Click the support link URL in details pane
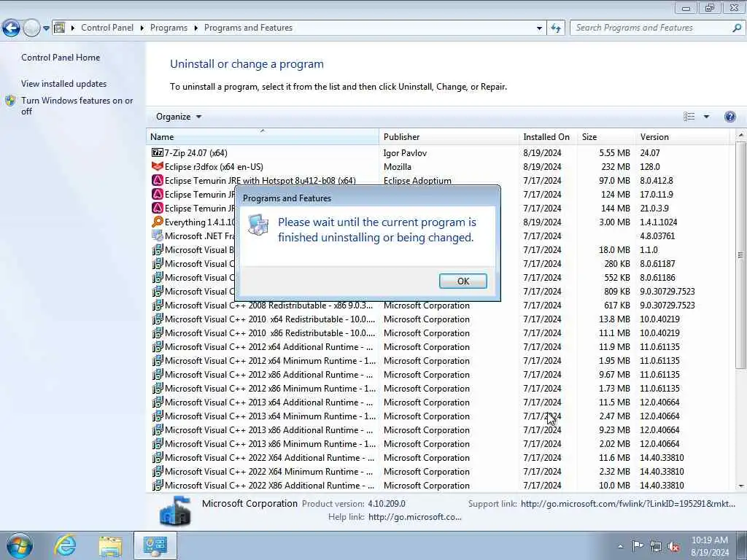This screenshot has height=560, width=747. click(x=628, y=504)
